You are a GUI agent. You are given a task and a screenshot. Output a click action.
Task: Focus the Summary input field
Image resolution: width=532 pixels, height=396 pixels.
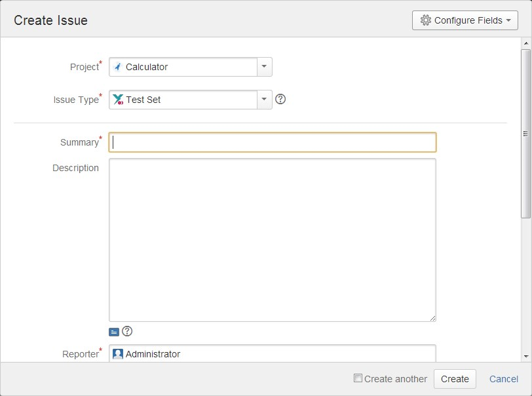tap(273, 142)
